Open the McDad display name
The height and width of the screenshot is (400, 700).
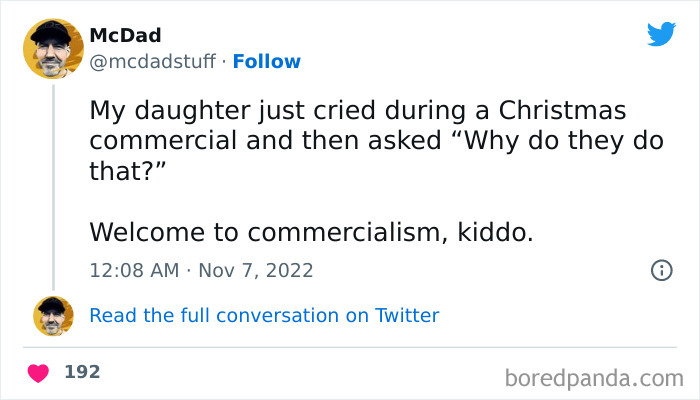pos(125,36)
